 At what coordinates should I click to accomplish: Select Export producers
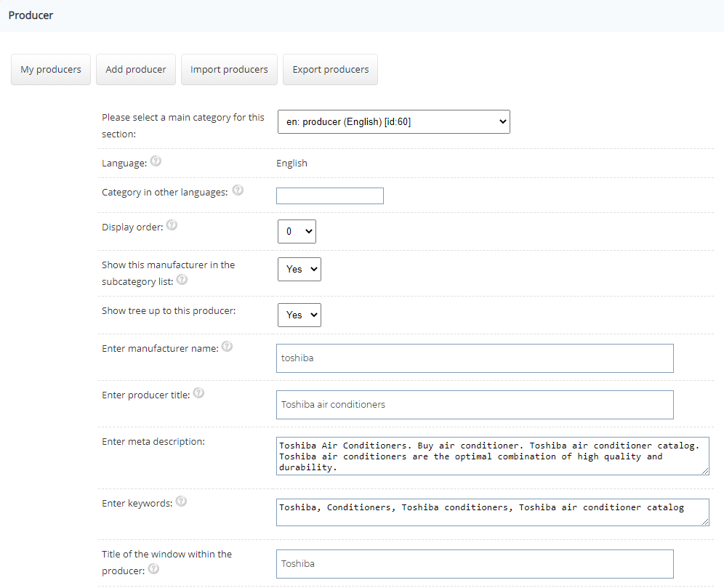pos(331,69)
